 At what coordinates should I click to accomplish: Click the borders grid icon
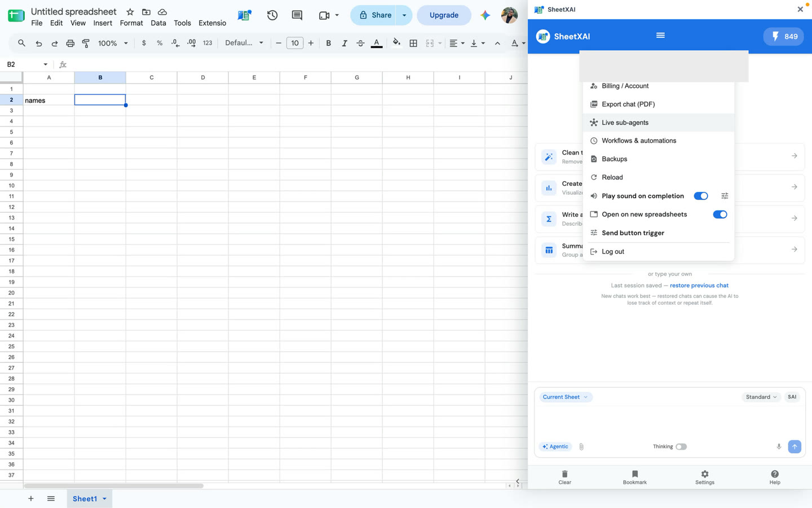pyautogui.click(x=413, y=43)
